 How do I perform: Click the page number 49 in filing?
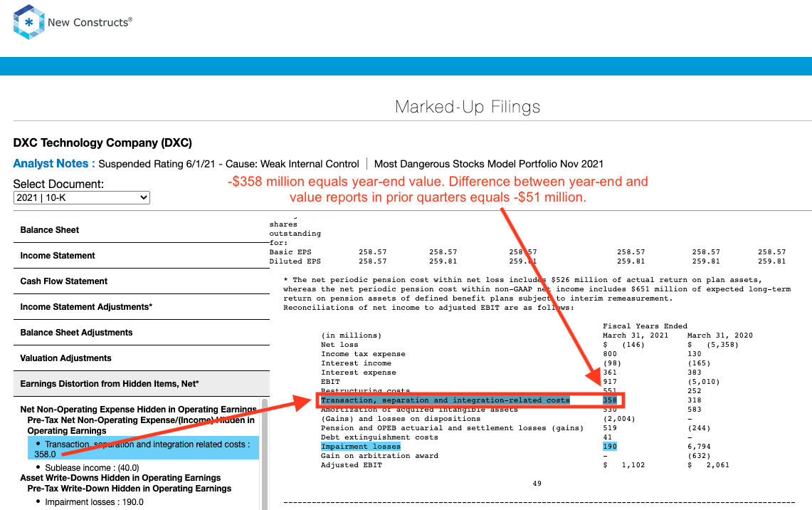(537, 484)
